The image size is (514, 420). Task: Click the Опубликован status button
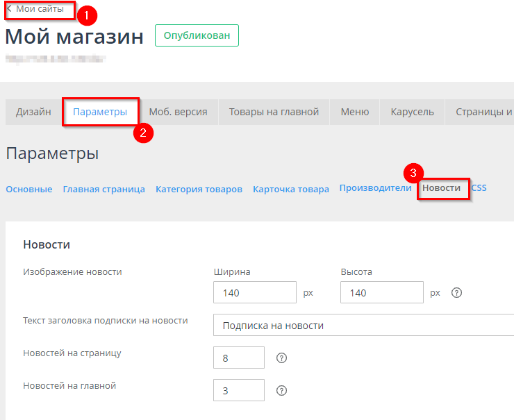[197, 36]
